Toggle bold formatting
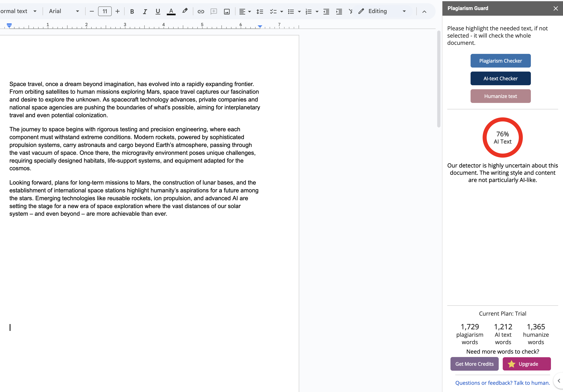The width and height of the screenshot is (563, 392). pos(132,11)
